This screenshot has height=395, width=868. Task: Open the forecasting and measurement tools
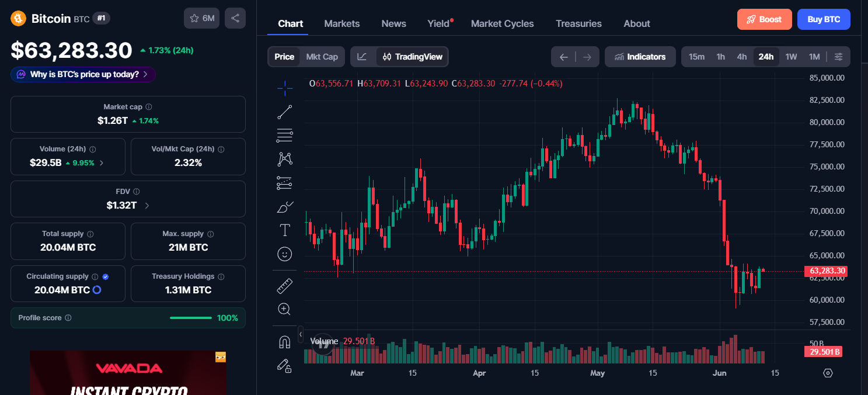coord(285,183)
